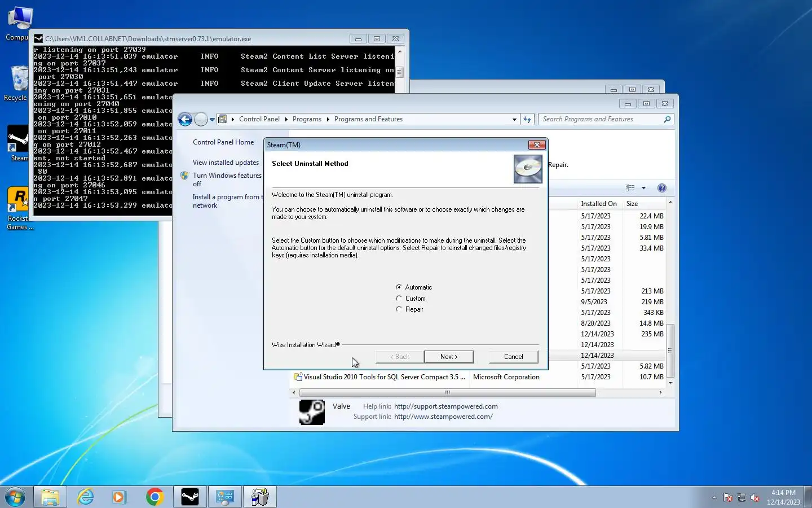Open the Windows Start menu

tap(15, 497)
